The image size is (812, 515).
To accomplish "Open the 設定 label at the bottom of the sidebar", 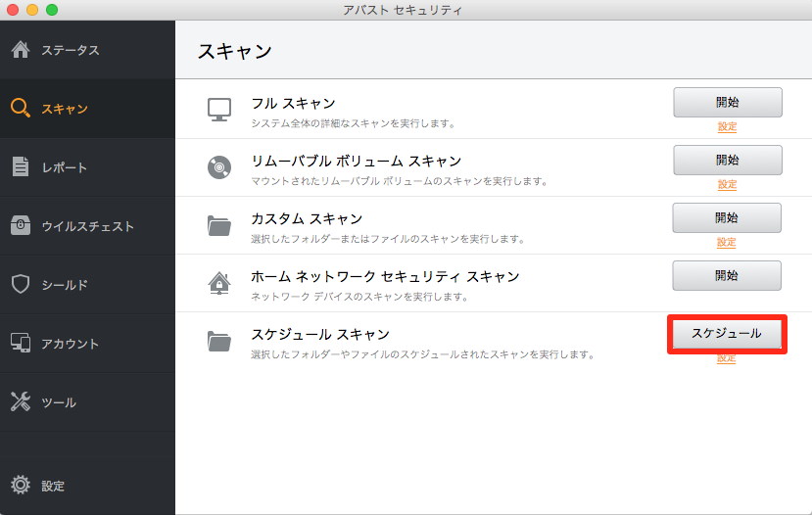I will [x=53, y=486].
